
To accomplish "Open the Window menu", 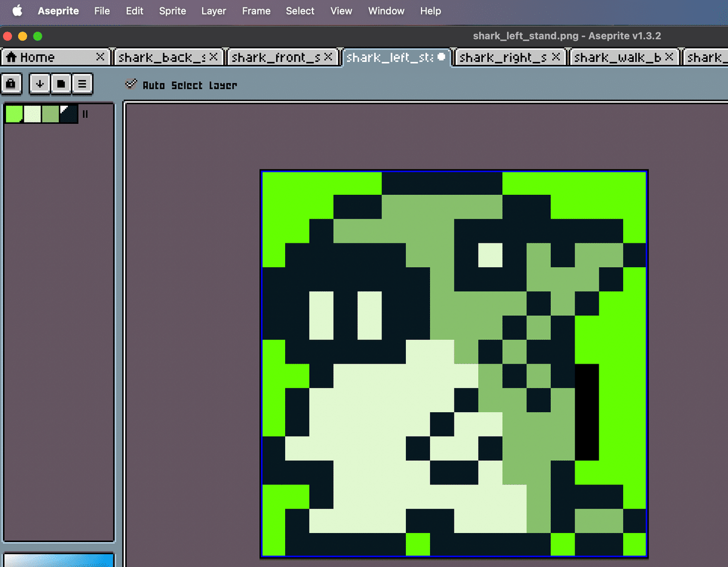I will (386, 11).
